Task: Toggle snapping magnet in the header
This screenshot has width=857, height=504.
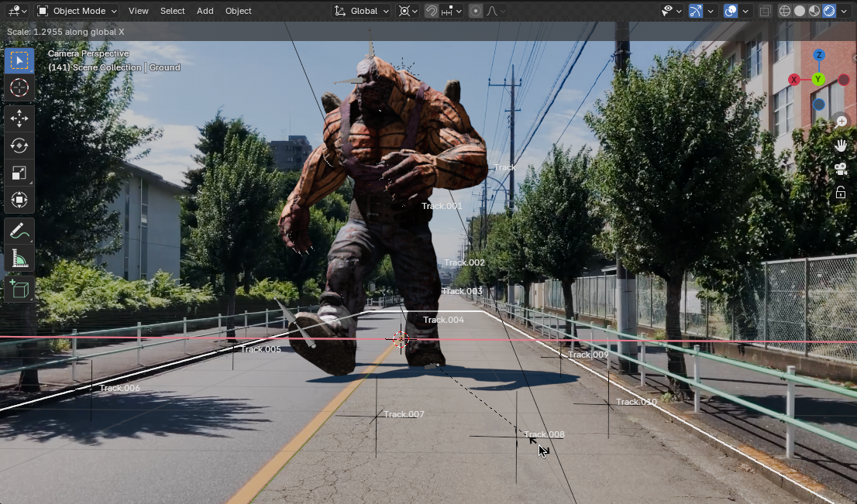Action: (432, 11)
